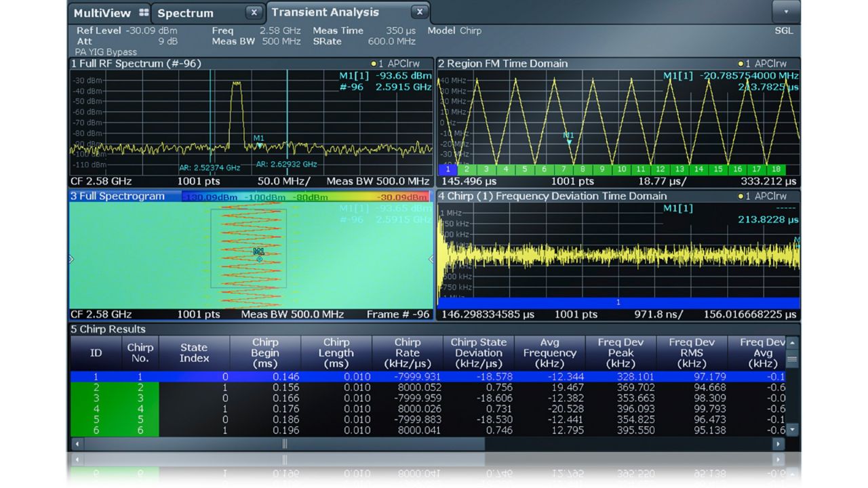This screenshot has height=488, width=868.
Task: Open the channel list dropdown arrow at top right
Action: coord(786,12)
